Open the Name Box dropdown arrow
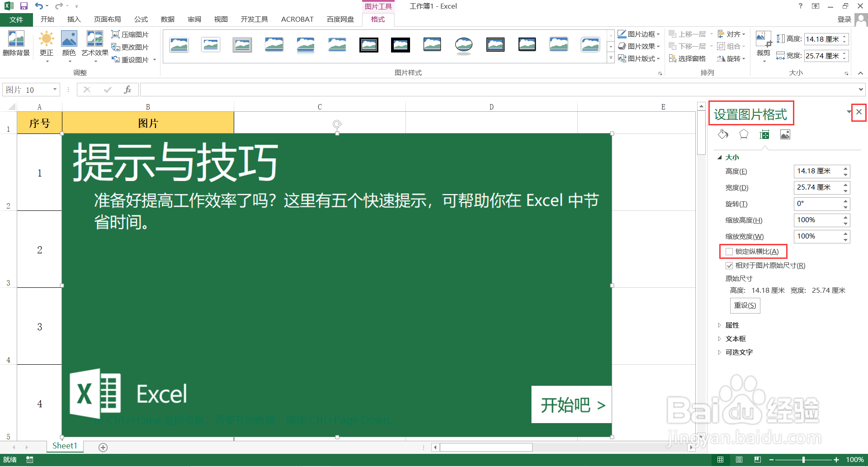Screen dimensions: 868x467 (x=55, y=90)
